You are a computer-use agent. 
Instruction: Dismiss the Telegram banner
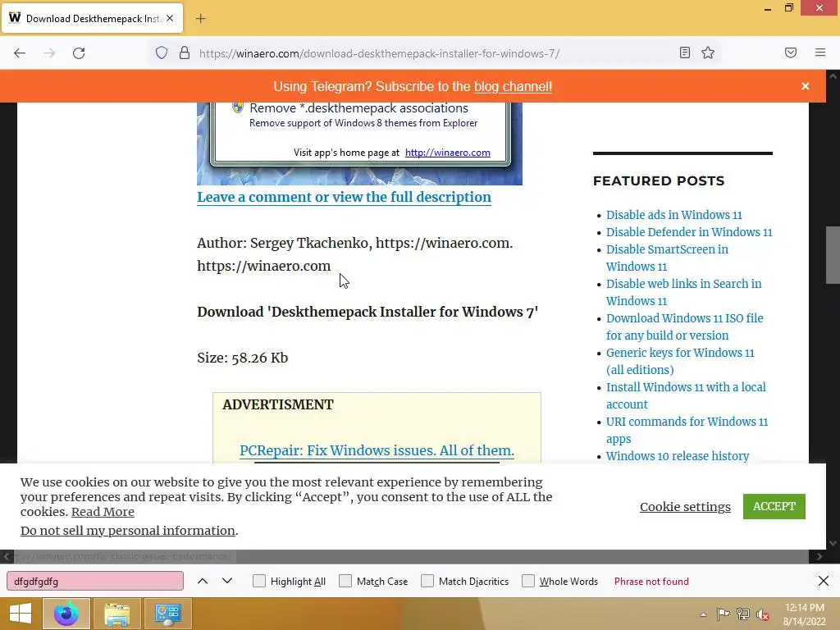(806, 86)
